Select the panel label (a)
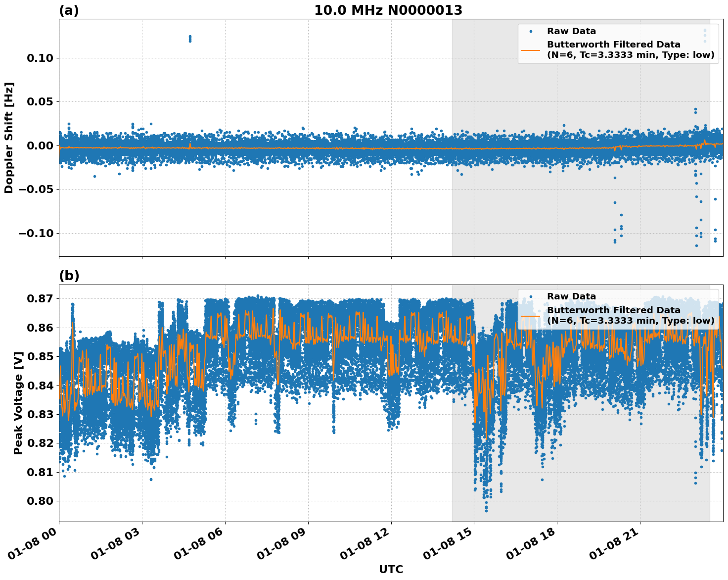The image size is (728, 580). point(68,9)
